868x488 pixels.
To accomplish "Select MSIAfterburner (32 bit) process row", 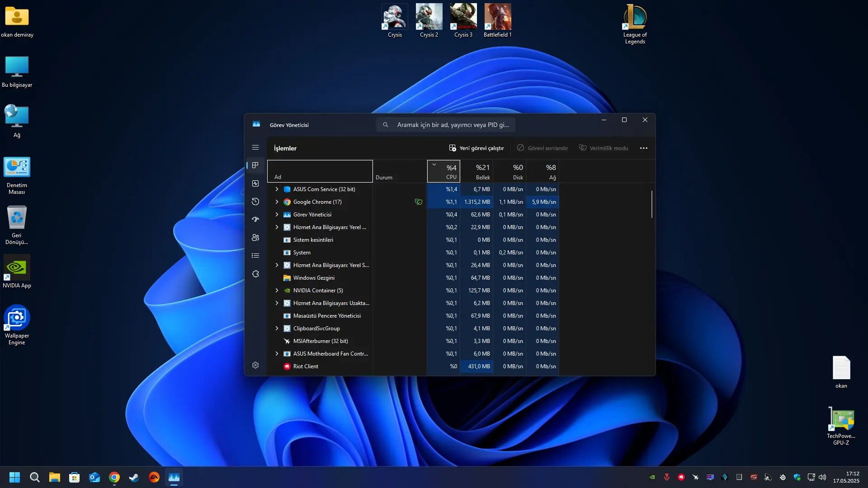I will [413, 341].
